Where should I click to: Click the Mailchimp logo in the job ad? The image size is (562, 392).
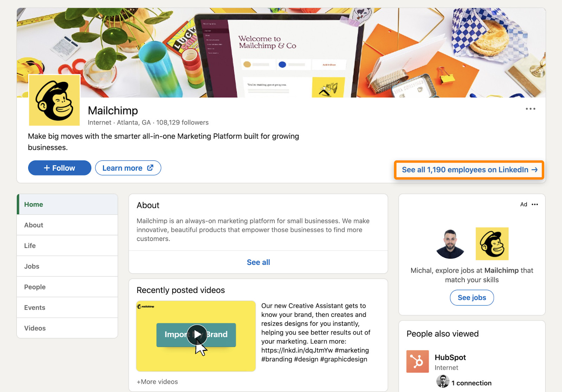pos(492,244)
